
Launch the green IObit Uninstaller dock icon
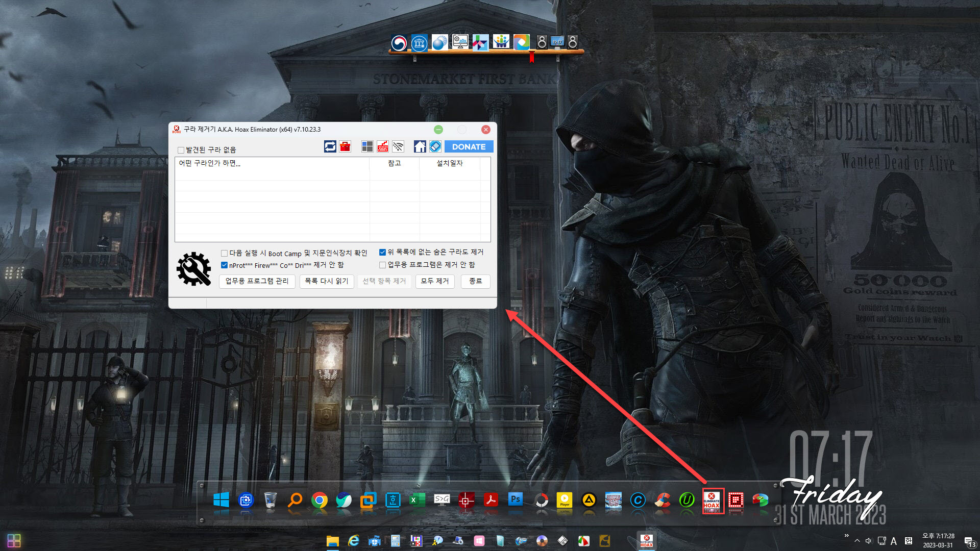687,500
